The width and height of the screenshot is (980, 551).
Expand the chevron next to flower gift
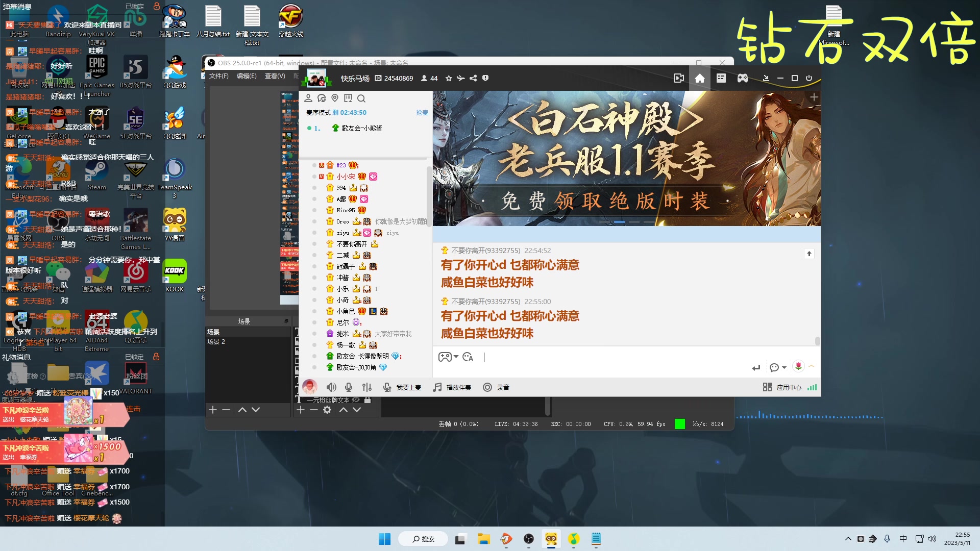(x=811, y=366)
